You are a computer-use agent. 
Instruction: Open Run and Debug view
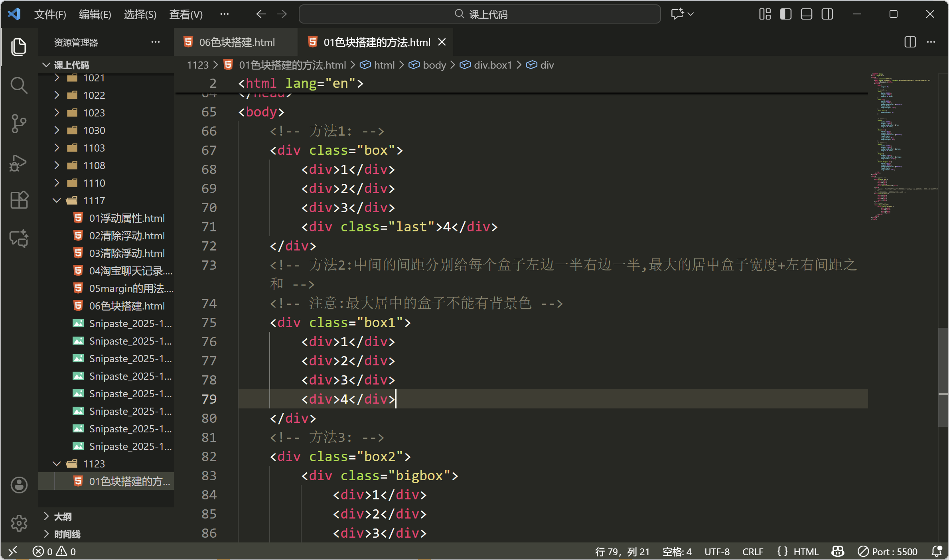pos(19,163)
